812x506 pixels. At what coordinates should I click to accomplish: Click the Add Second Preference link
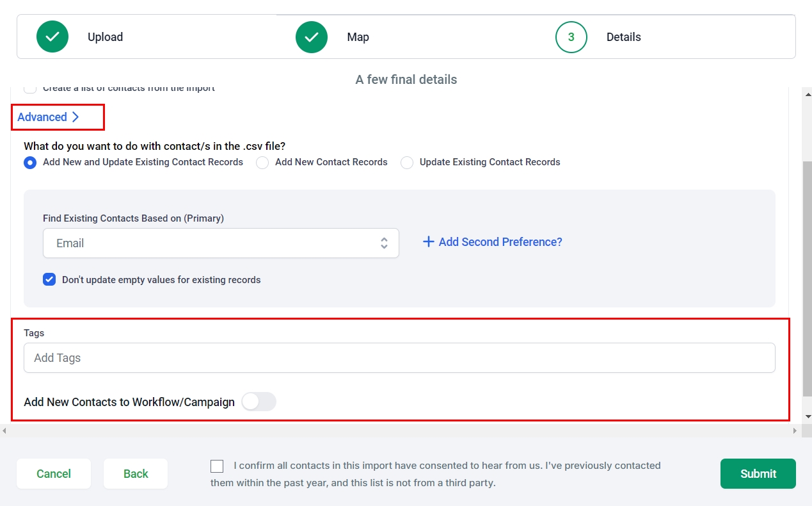(500, 242)
